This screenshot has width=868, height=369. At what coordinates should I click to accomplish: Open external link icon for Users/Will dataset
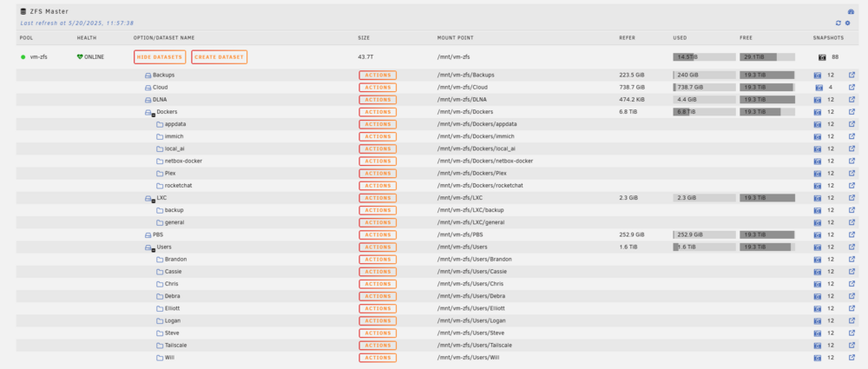click(x=852, y=358)
